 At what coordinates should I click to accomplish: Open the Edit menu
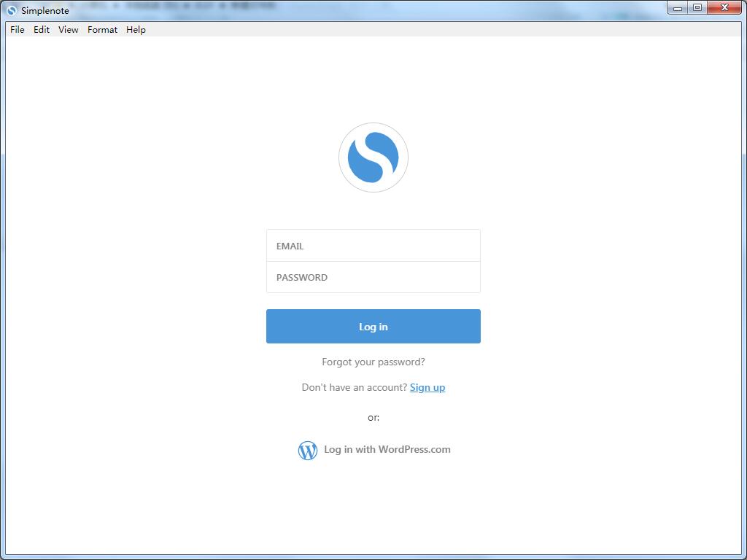click(41, 30)
